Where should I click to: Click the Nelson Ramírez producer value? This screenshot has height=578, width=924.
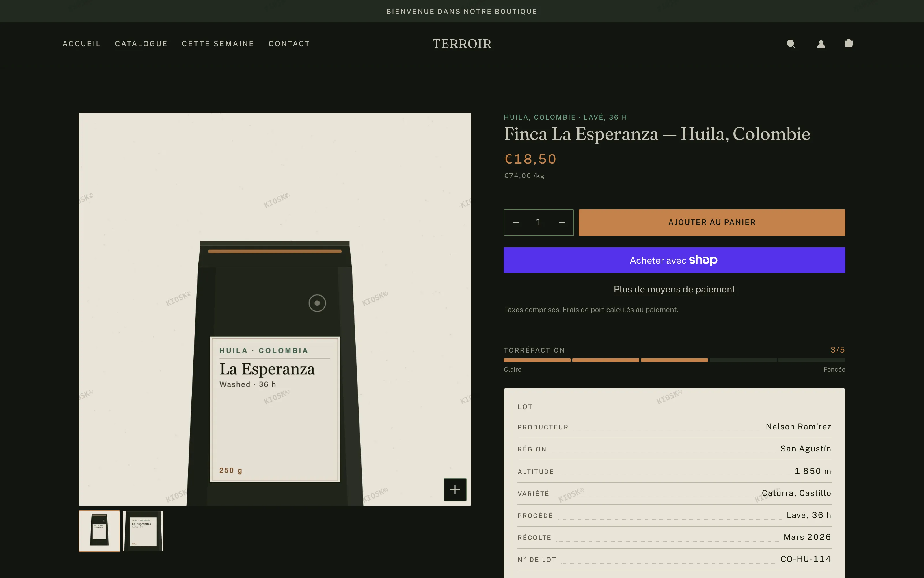point(798,427)
